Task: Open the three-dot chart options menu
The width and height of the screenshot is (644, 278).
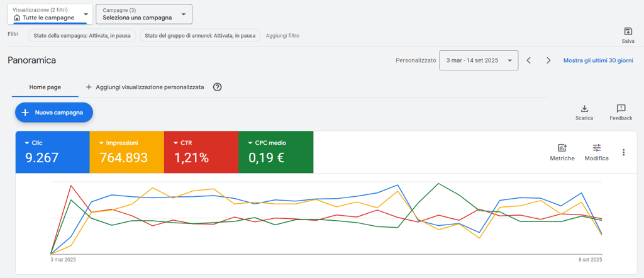Action: click(624, 152)
